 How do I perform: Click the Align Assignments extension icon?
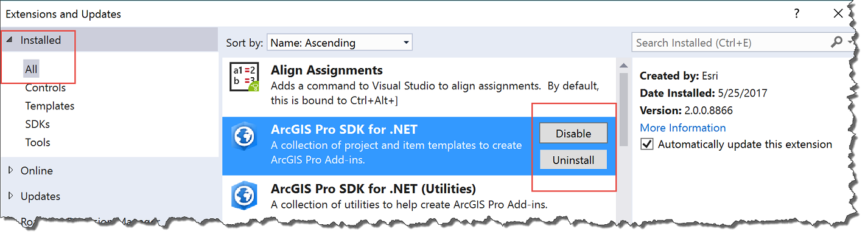tap(245, 78)
